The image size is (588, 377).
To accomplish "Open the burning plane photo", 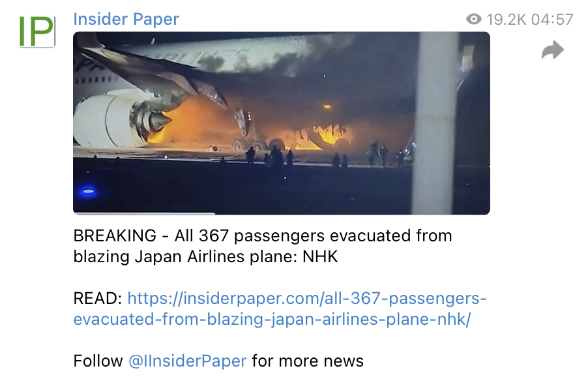I will click(x=281, y=123).
